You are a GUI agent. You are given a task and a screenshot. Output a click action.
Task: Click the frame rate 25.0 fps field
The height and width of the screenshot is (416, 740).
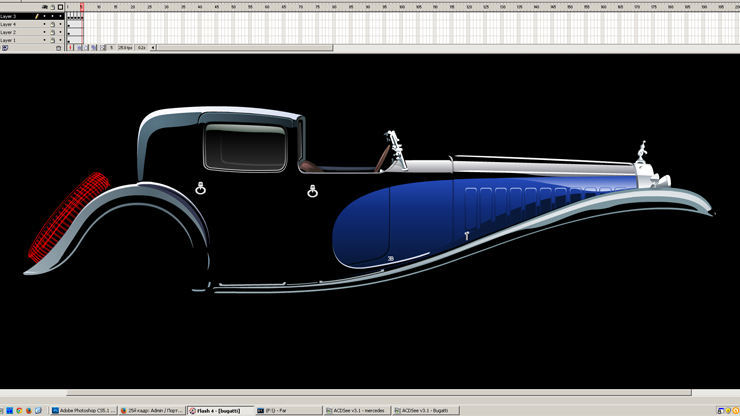click(125, 48)
